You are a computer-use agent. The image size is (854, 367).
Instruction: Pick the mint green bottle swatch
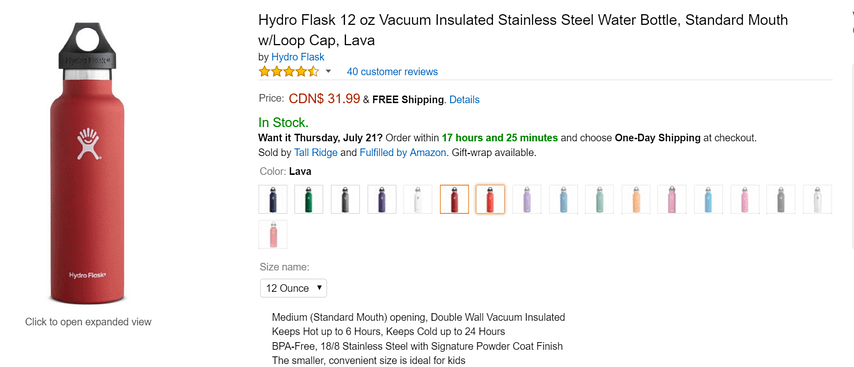coord(600,199)
